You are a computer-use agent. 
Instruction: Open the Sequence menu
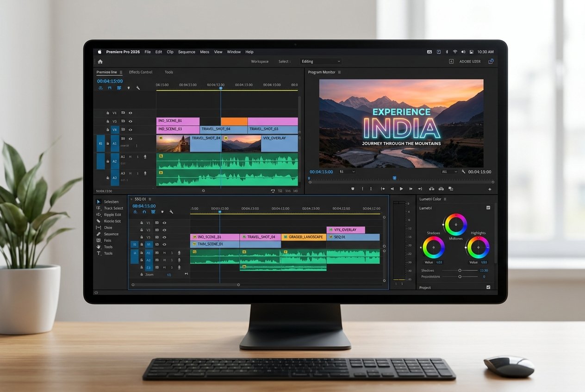pyautogui.click(x=187, y=52)
